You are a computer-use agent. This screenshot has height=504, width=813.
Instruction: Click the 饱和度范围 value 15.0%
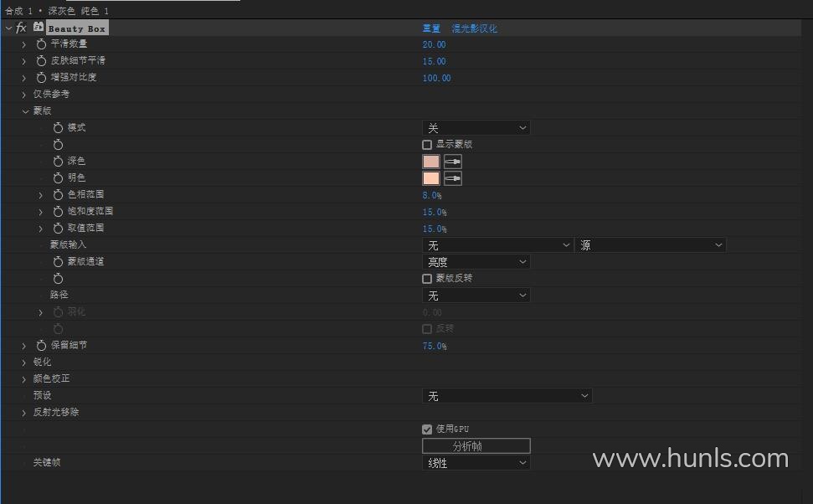point(435,212)
